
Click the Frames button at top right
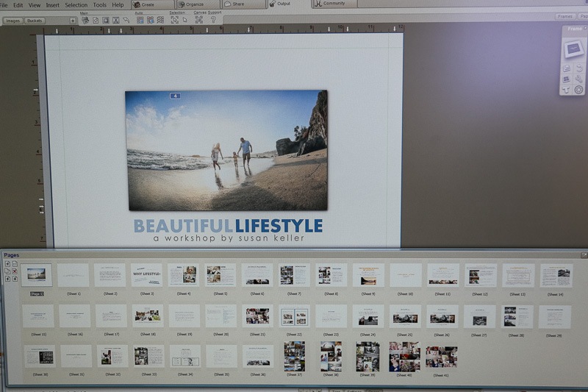click(564, 16)
